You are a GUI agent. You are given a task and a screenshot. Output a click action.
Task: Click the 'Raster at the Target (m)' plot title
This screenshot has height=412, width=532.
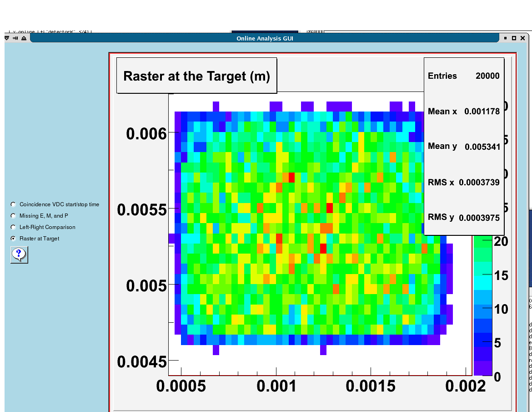tap(197, 76)
